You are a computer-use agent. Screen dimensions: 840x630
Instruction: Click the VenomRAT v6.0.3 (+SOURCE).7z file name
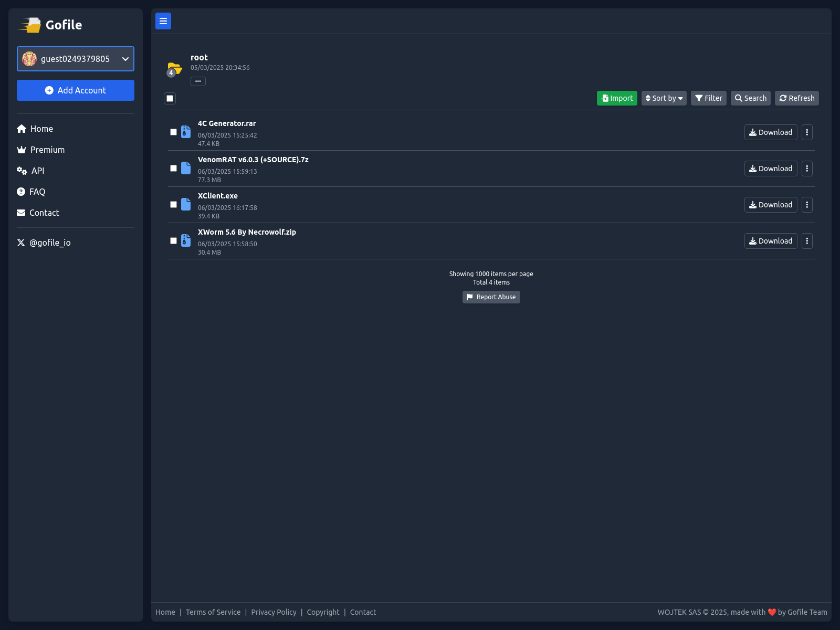click(253, 160)
